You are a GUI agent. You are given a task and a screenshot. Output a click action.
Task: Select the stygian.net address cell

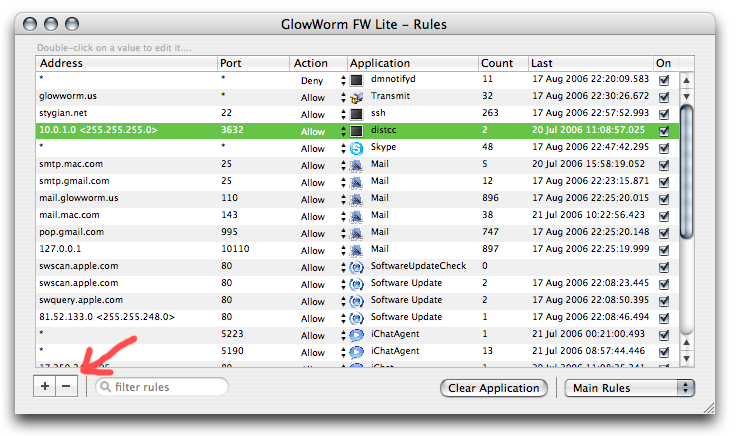tap(63, 113)
